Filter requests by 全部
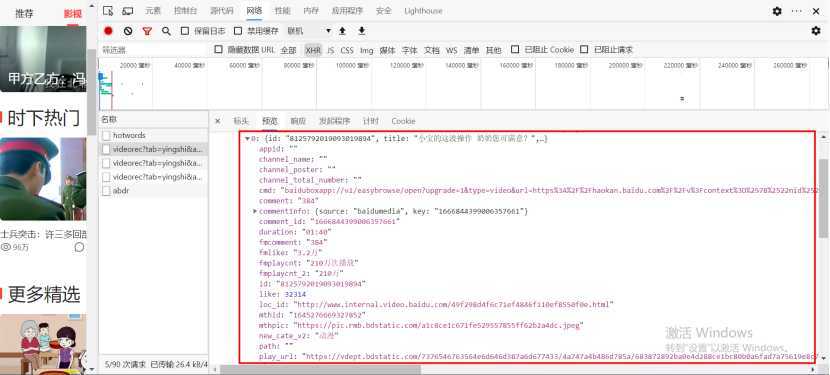830x375 pixels. tap(288, 50)
